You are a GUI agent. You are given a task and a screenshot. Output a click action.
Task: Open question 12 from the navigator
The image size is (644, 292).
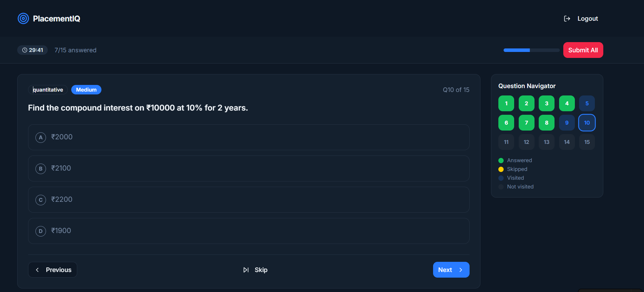pyautogui.click(x=526, y=142)
